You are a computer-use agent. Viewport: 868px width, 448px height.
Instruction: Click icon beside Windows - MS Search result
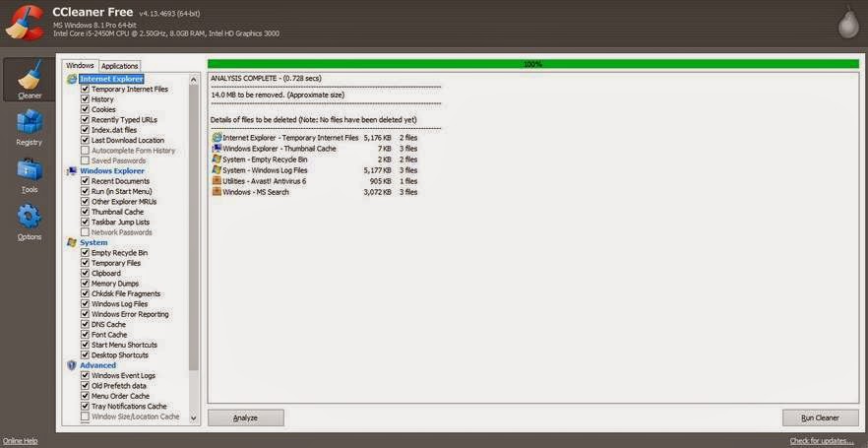[217, 192]
